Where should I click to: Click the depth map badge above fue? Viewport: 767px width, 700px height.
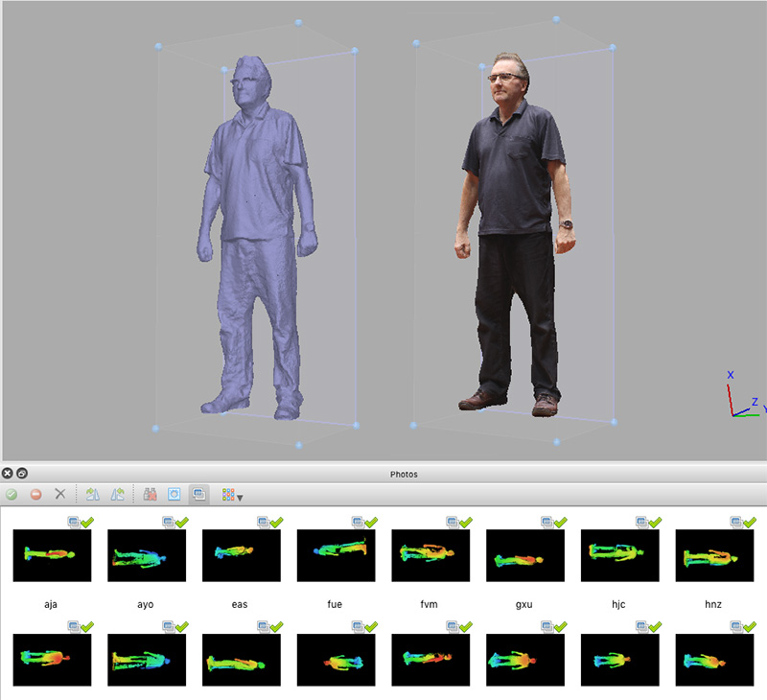[358, 523]
